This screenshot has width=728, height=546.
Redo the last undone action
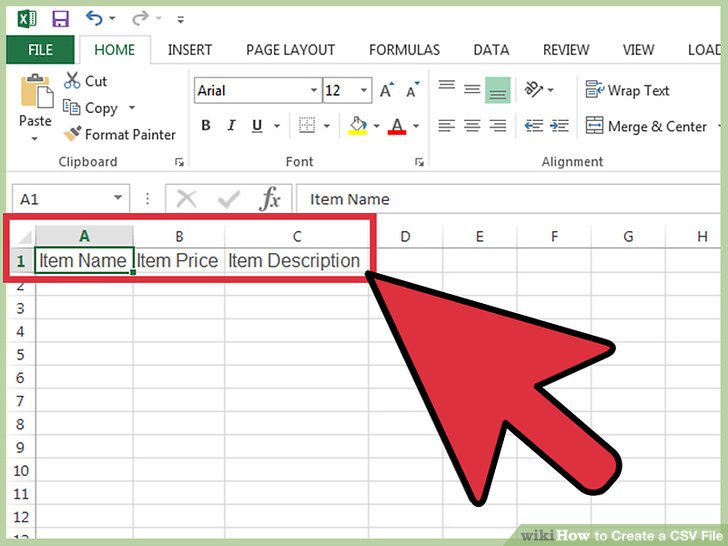point(140,19)
